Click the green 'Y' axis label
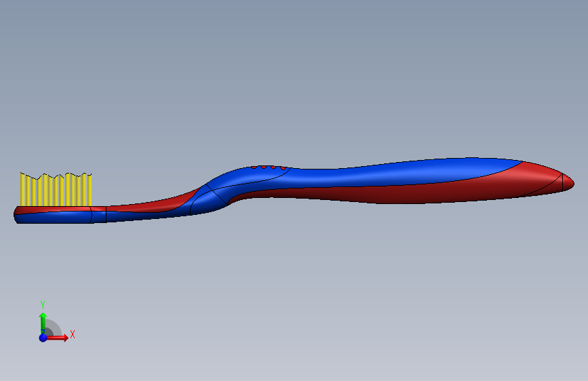588x381 pixels. click(x=43, y=305)
